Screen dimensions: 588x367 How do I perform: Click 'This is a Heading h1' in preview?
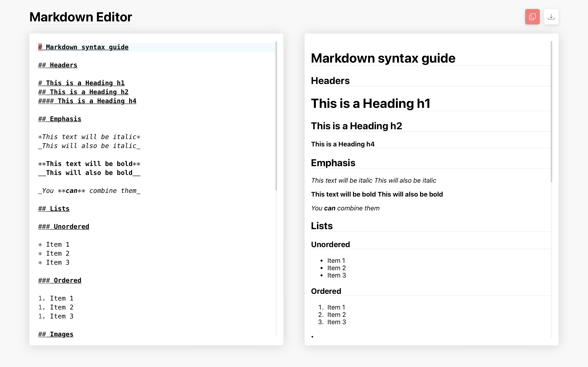click(x=371, y=103)
